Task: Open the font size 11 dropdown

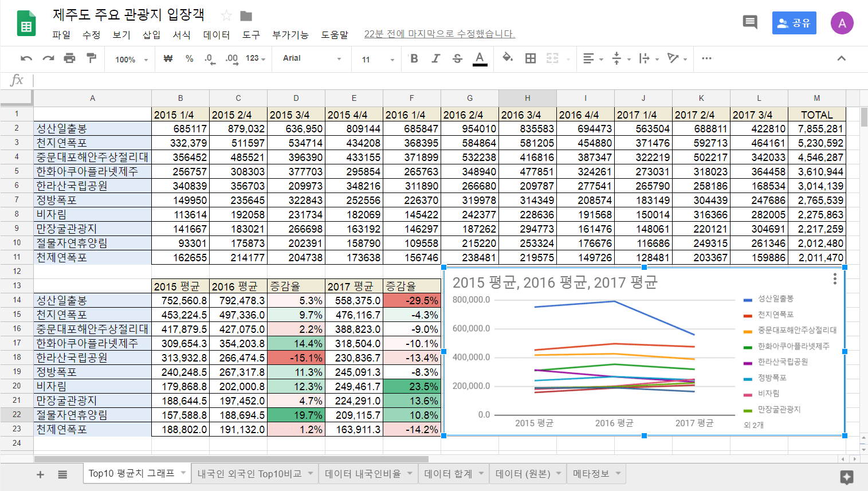Action: click(378, 59)
